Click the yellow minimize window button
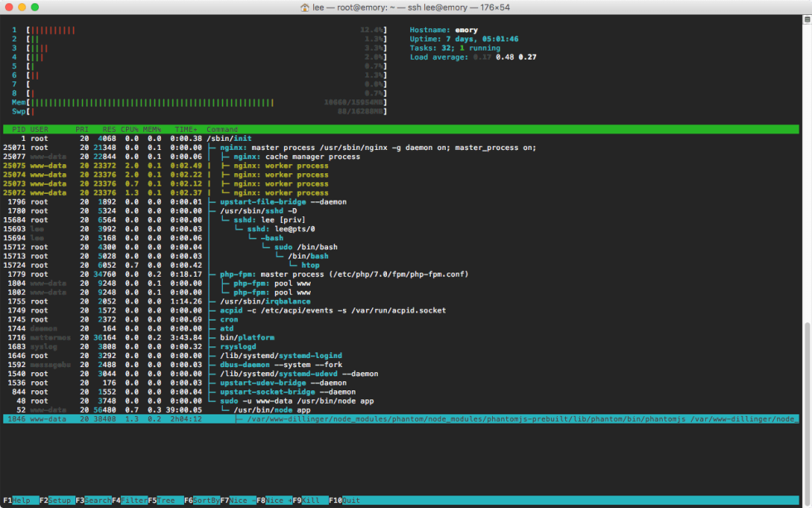 click(22, 7)
